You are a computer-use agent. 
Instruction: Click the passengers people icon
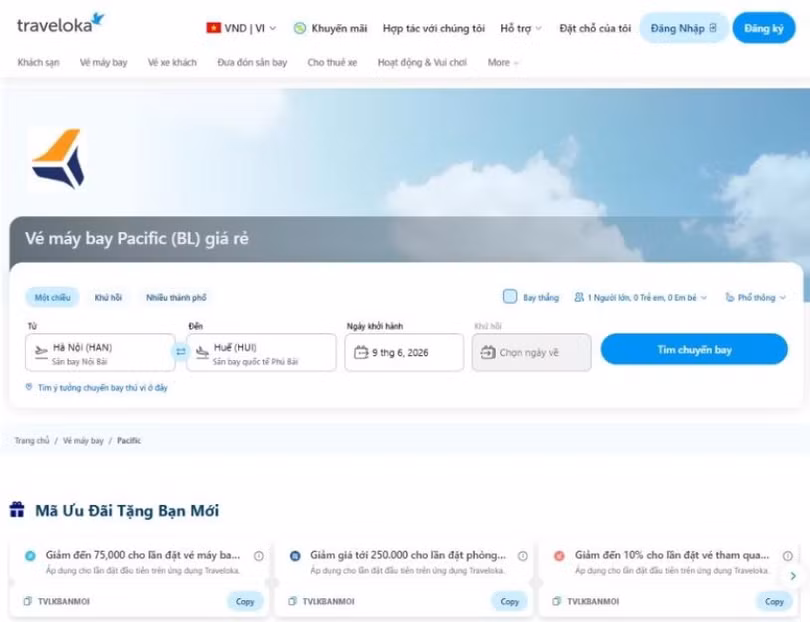[x=579, y=298]
